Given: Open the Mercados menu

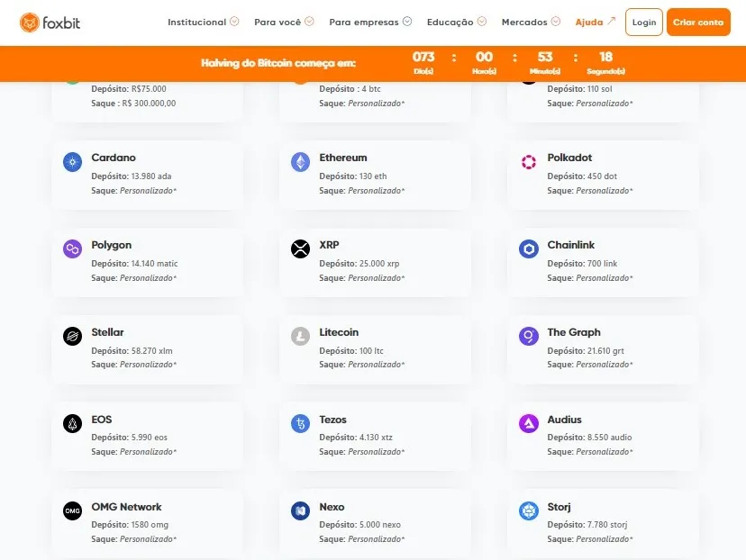Looking at the screenshot, I should pos(531,22).
